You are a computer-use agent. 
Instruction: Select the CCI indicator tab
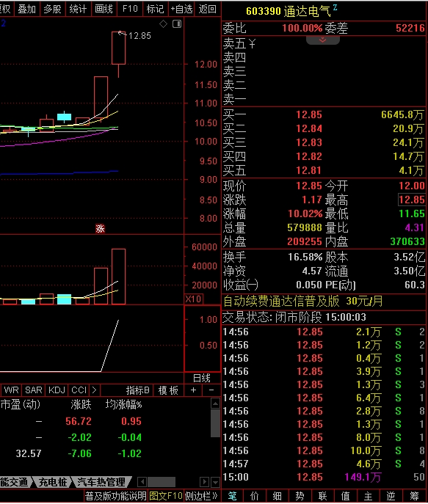click(79, 390)
